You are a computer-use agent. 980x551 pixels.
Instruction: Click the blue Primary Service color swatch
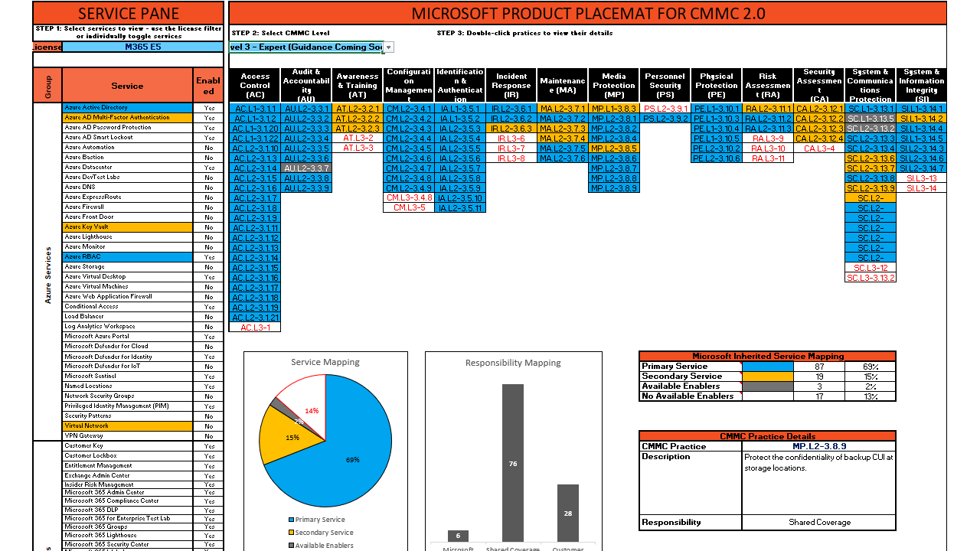pos(769,367)
